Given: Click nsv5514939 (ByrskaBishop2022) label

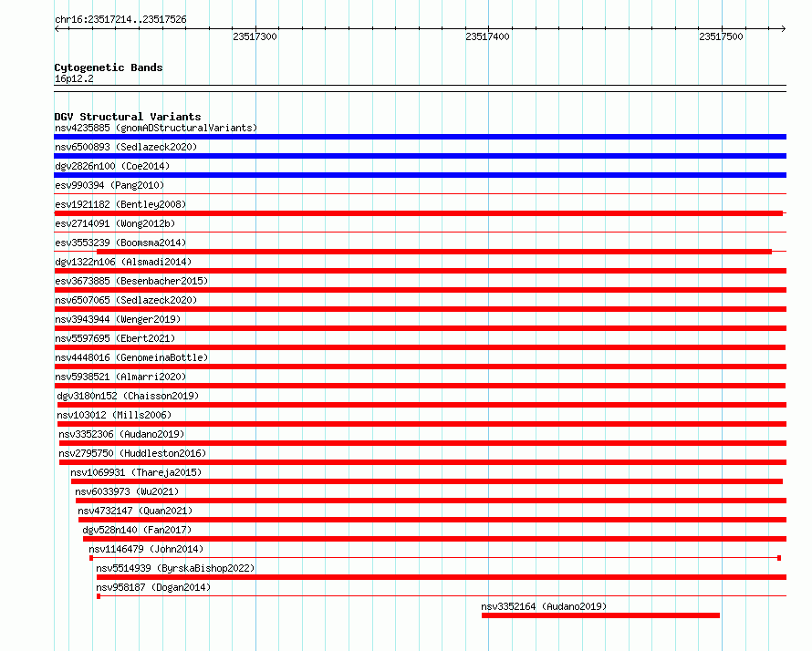Looking at the screenshot, I should point(175,568).
